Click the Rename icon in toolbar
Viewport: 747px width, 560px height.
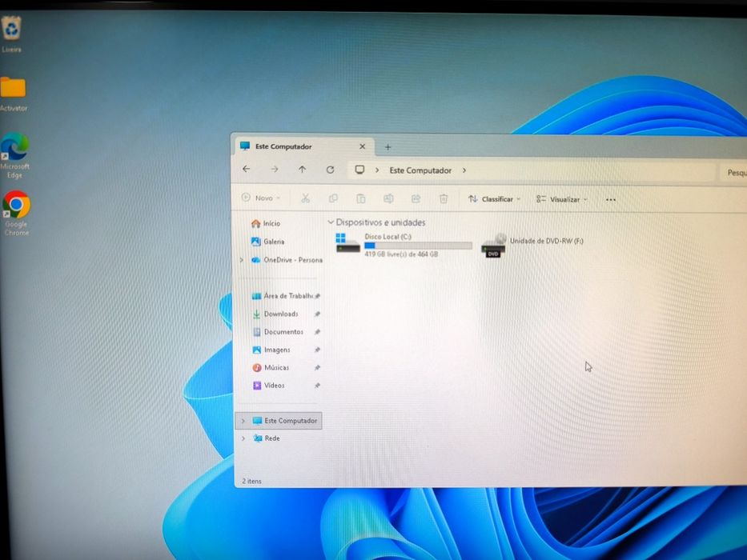(388, 198)
